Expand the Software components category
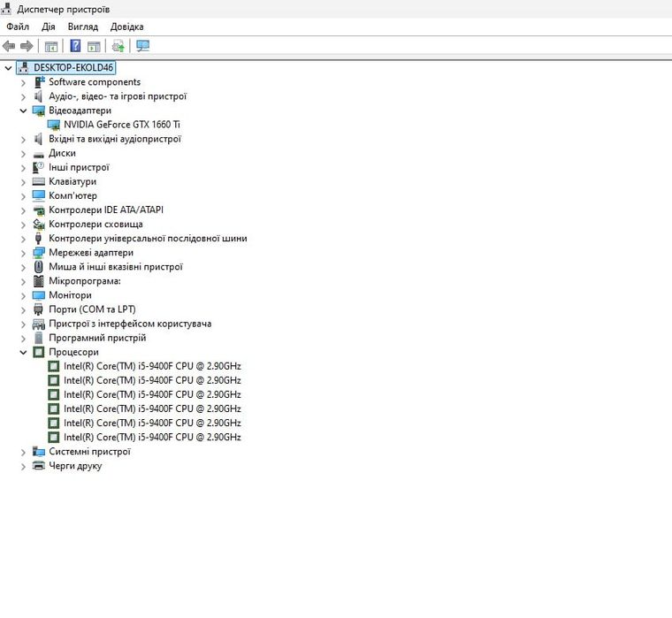 [x=24, y=82]
